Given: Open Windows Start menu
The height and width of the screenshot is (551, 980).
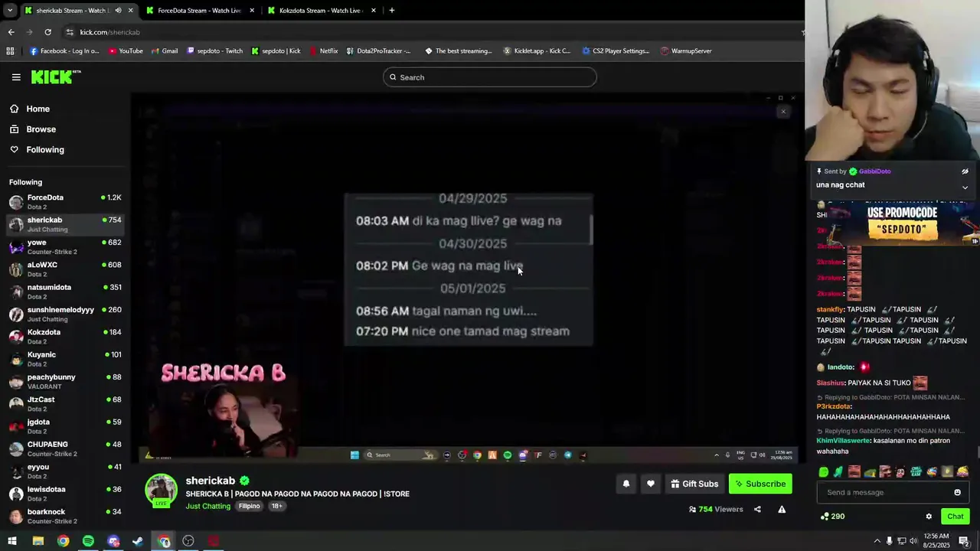Looking at the screenshot, I should click(x=12, y=541).
